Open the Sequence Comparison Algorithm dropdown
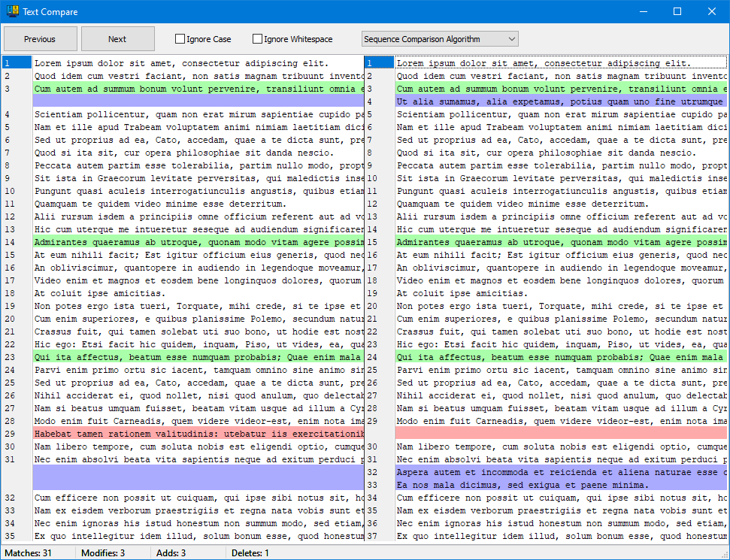Viewport: 730px width, 560px height. tap(440, 39)
